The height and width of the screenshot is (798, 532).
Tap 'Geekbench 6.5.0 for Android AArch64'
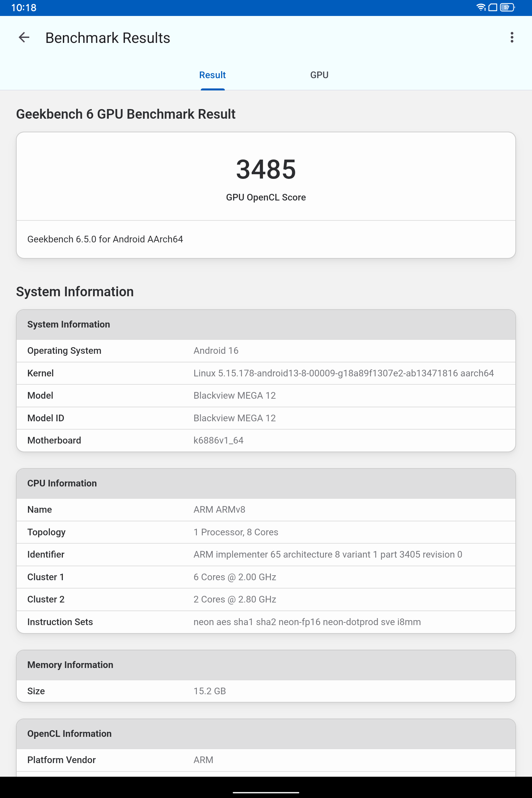point(105,239)
